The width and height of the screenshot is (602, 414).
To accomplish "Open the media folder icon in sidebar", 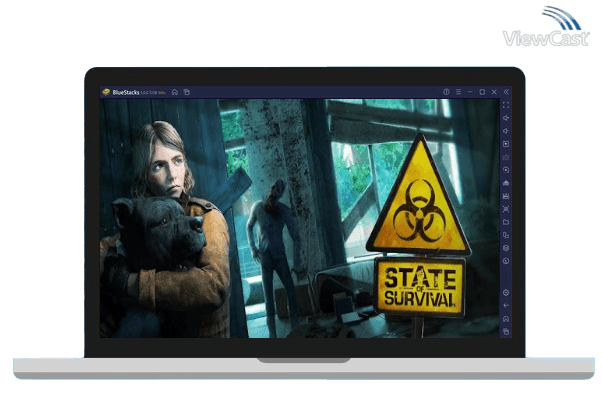I will pyautogui.click(x=506, y=222).
